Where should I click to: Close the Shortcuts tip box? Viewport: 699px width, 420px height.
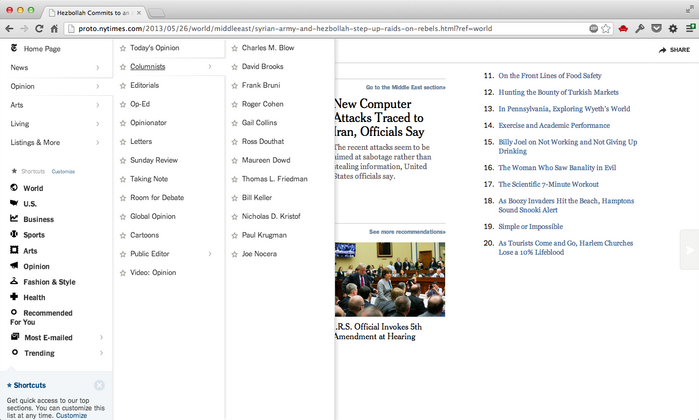pos(99,385)
